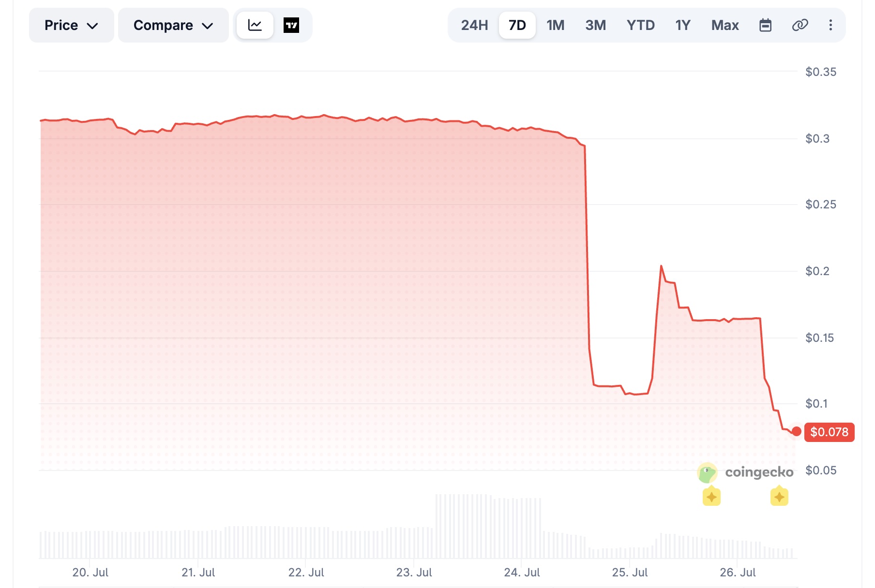Click the $0.2 axis label
Screen dimensions: 875x588
coord(817,271)
